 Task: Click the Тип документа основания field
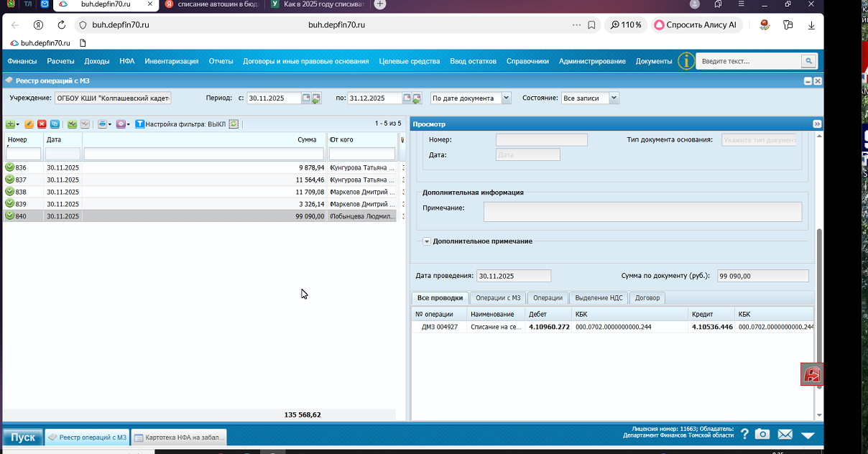pyautogui.click(x=759, y=140)
